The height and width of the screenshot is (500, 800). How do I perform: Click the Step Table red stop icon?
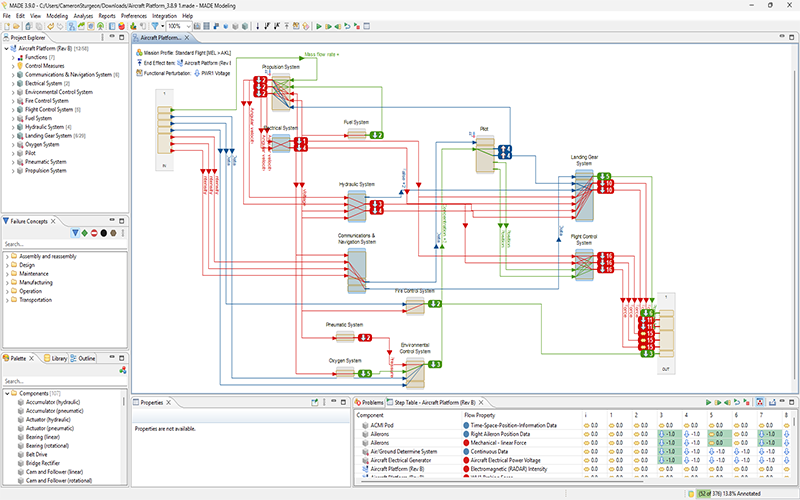[x=746, y=403]
